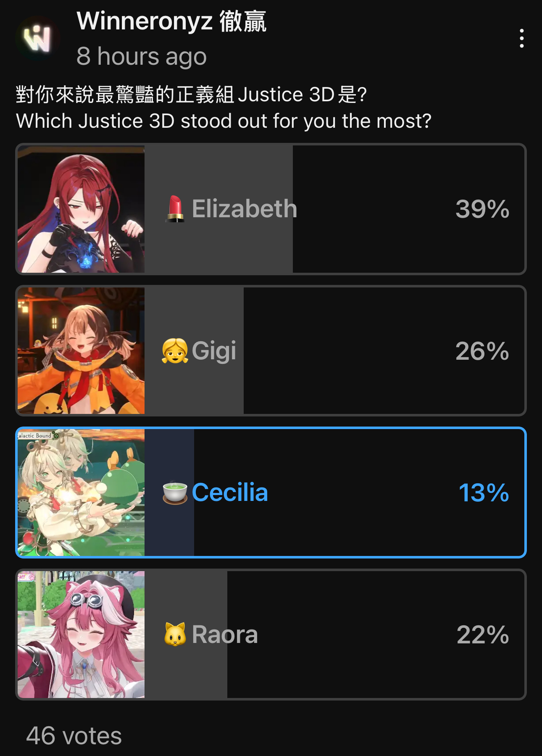
Task: Open Gigi's orange jacket thumbnail image
Action: pos(81,351)
